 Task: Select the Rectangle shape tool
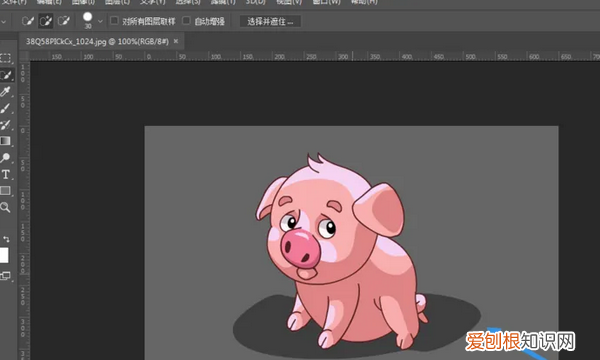(x=5, y=191)
